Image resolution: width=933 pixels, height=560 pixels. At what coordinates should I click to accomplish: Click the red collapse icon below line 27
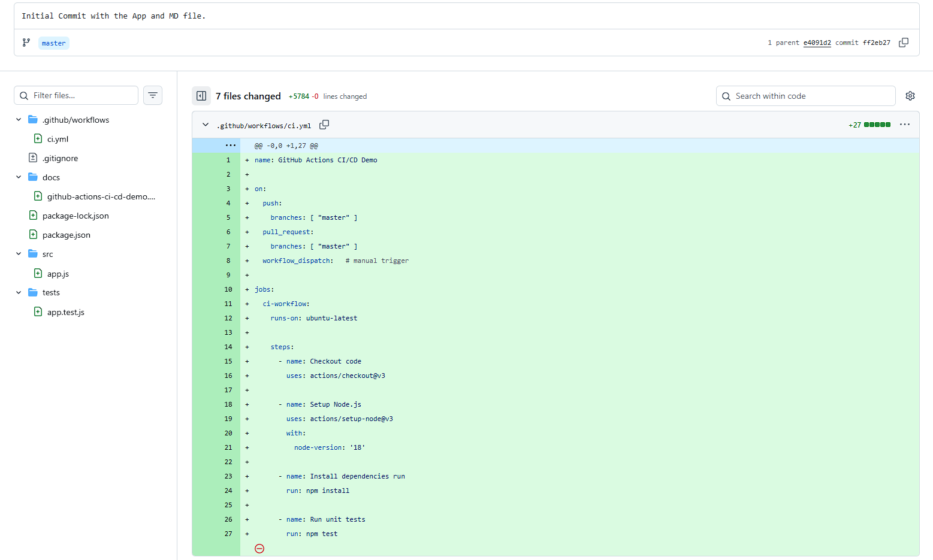click(x=259, y=548)
